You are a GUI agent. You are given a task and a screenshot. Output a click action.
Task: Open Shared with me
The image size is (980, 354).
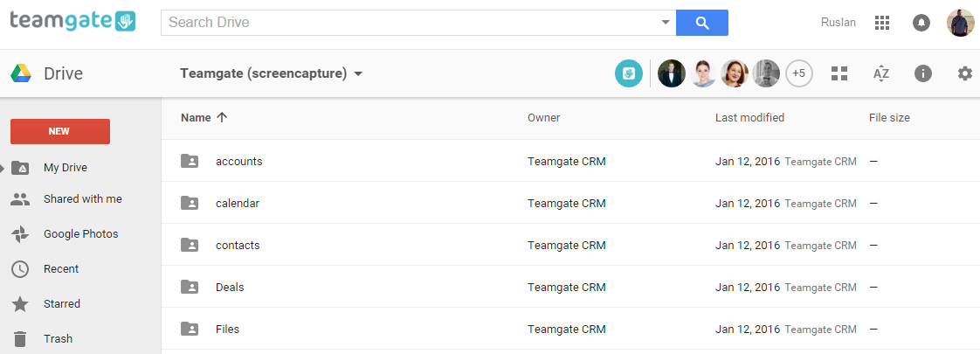click(x=83, y=199)
